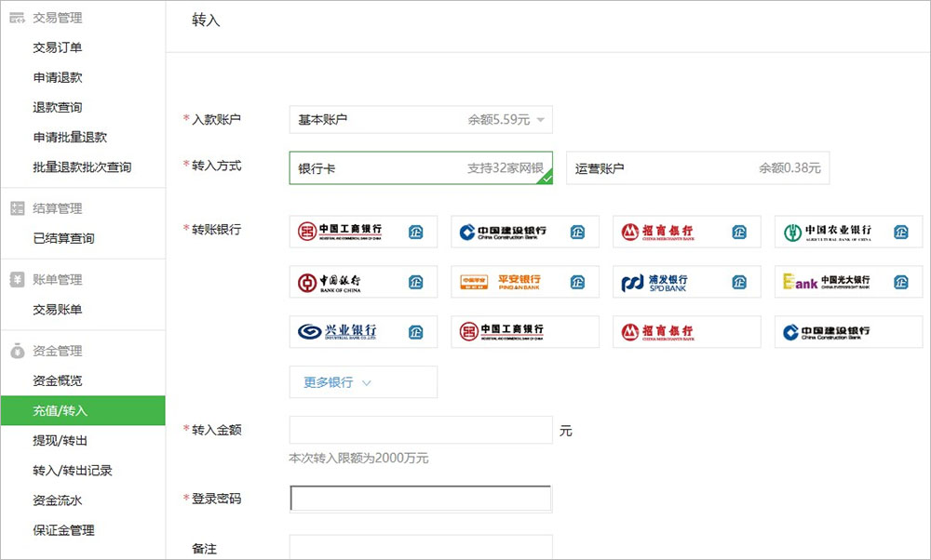Click the 账单管理 section heading
931x560 pixels.
58,279
